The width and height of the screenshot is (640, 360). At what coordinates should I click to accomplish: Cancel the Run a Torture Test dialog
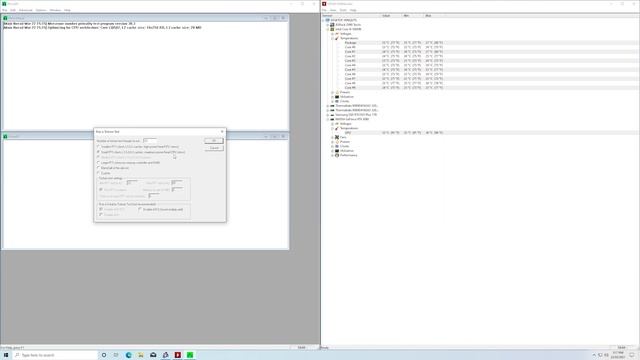click(213, 148)
